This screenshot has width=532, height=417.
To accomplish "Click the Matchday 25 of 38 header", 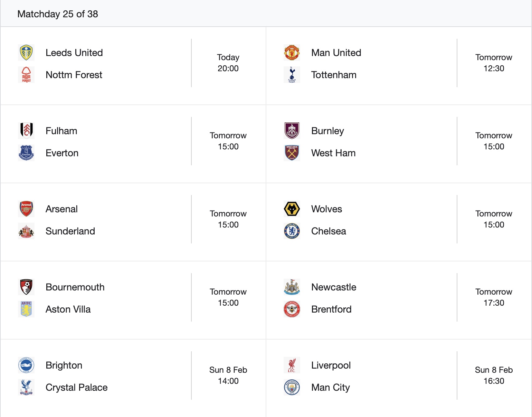I will 58,14.
